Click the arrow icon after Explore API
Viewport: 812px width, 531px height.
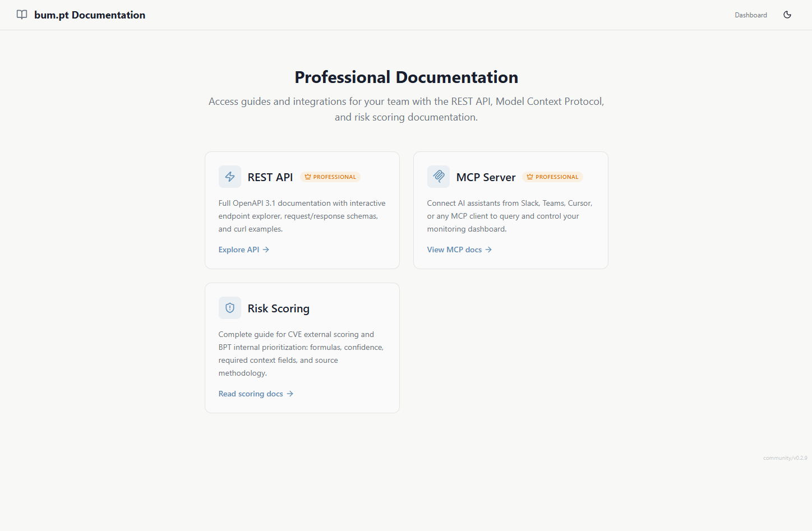pyautogui.click(x=266, y=250)
